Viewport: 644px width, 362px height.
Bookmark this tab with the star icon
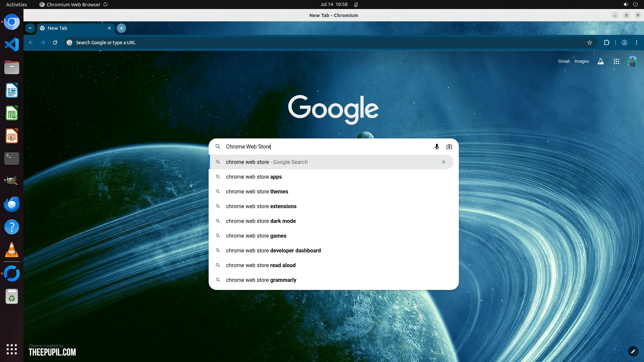pos(590,43)
